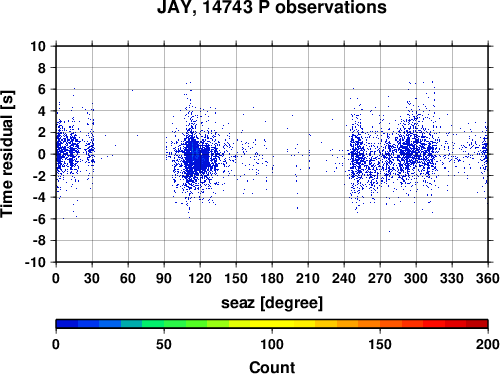500x374 pixels.
Task: Click the colorbar tick label '100'
Action: (x=272, y=344)
